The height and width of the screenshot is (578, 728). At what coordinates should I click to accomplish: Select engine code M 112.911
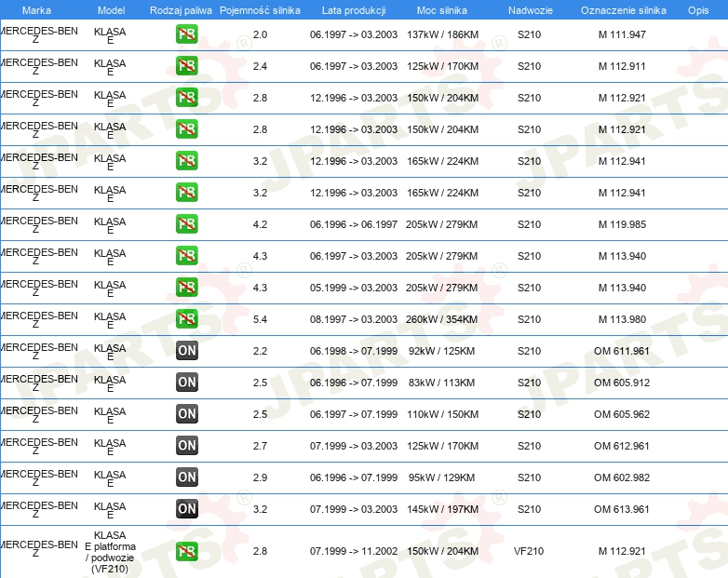coord(622,66)
